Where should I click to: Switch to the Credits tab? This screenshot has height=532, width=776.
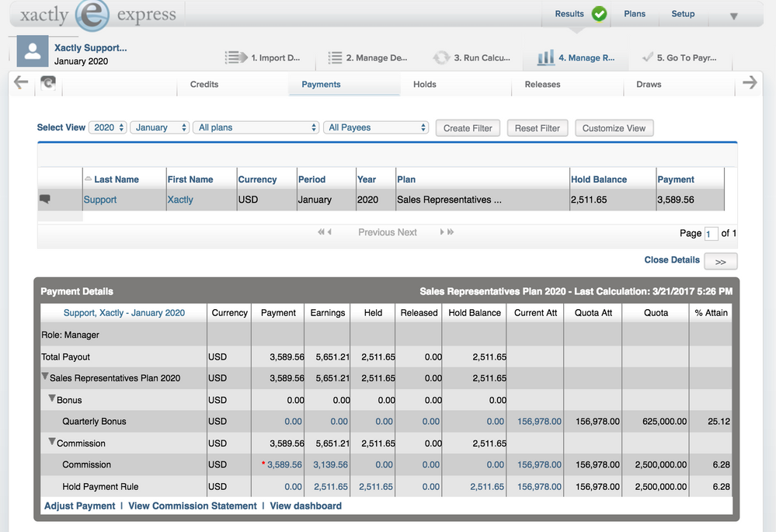pos(204,84)
